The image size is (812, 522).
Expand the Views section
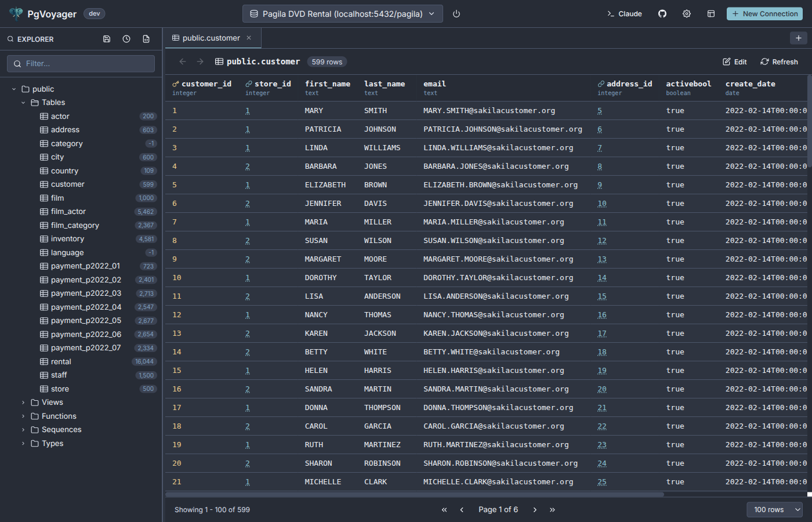[22, 402]
